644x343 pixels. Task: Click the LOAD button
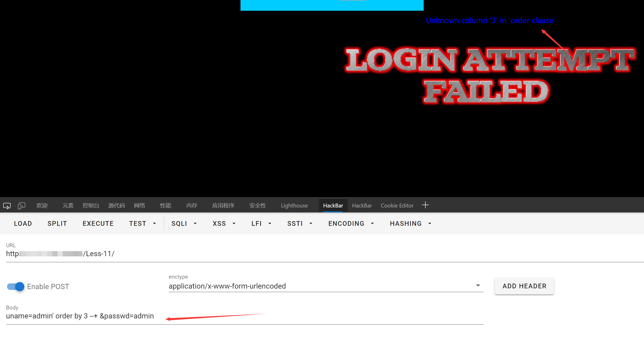coord(23,223)
